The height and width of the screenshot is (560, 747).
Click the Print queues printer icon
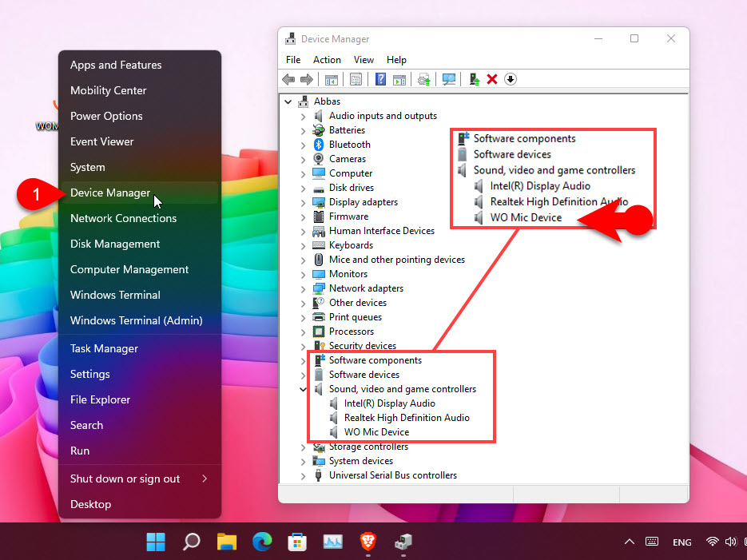point(319,317)
